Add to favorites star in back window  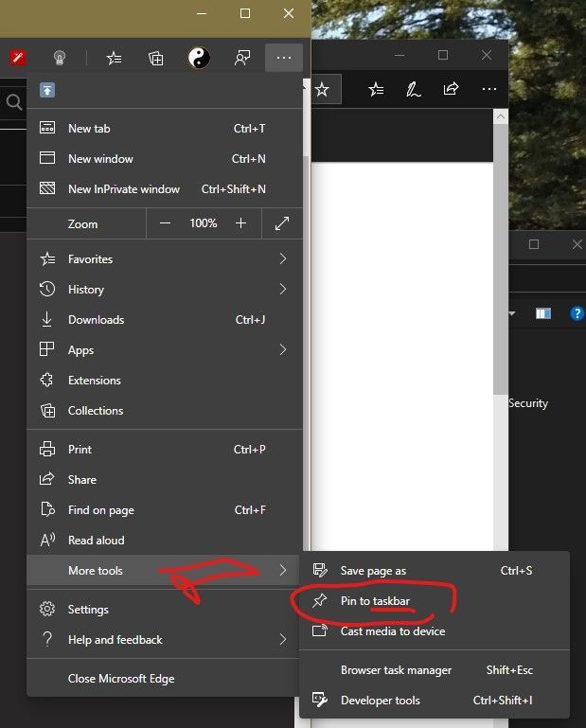pos(322,89)
